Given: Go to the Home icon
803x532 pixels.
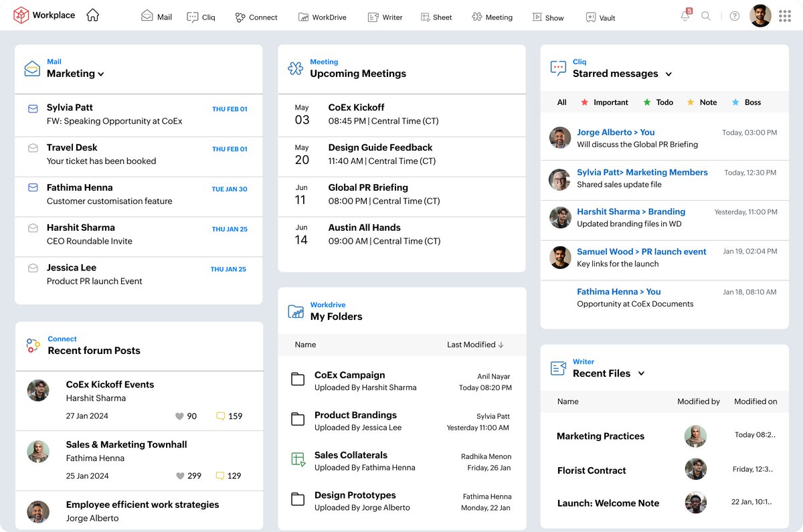Looking at the screenshot, I should (x=93, y=15).
